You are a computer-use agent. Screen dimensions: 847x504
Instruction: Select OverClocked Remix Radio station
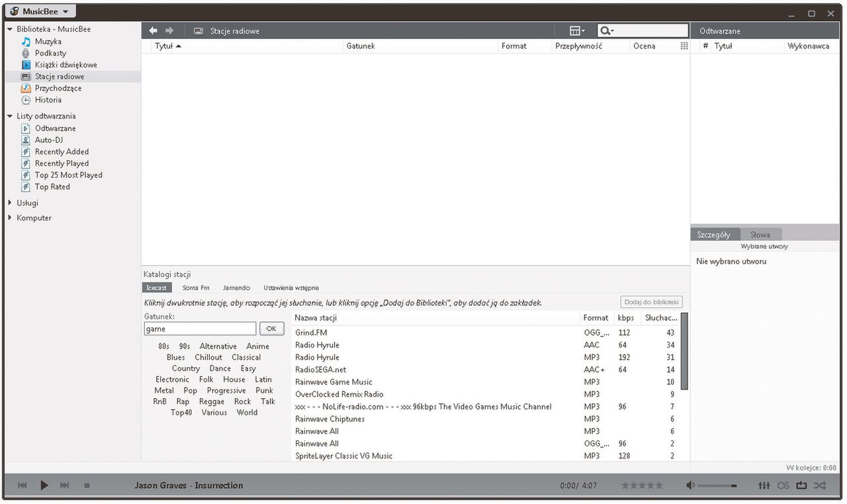click(x=485, y=394)
